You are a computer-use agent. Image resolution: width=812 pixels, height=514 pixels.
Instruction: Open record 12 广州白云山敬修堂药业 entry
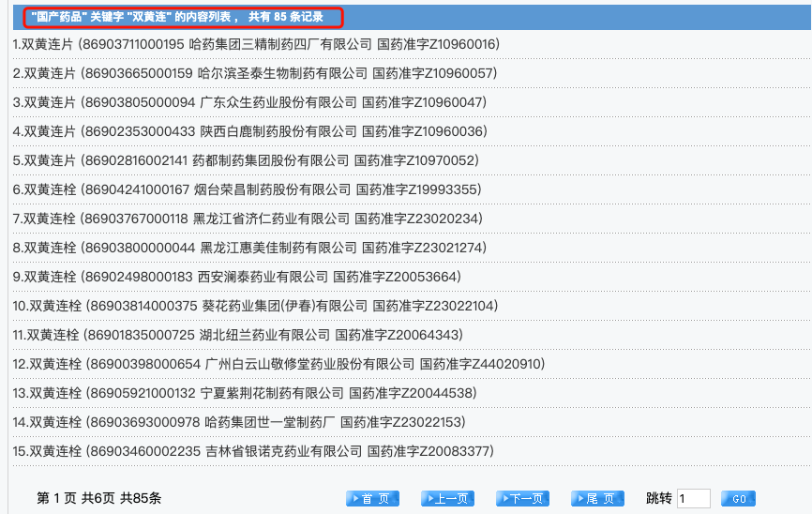pyautogui.click(x=278, y=364)
